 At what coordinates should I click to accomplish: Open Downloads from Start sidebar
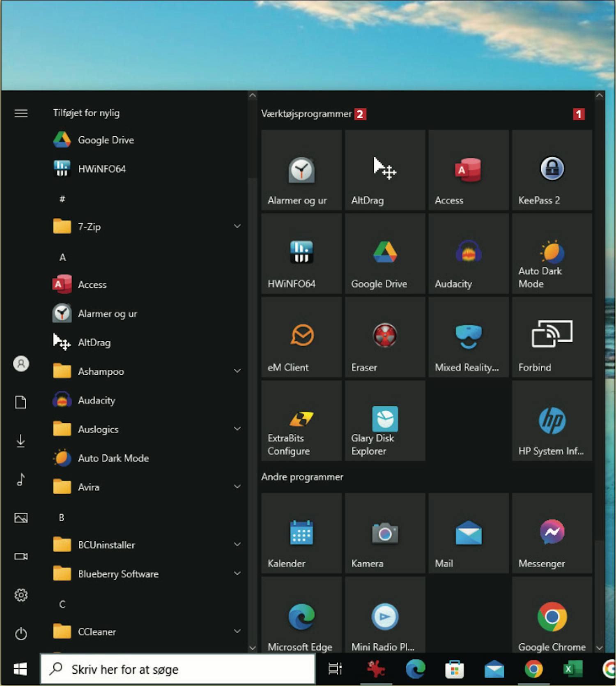pyautogui.click(x=21, y=441)
